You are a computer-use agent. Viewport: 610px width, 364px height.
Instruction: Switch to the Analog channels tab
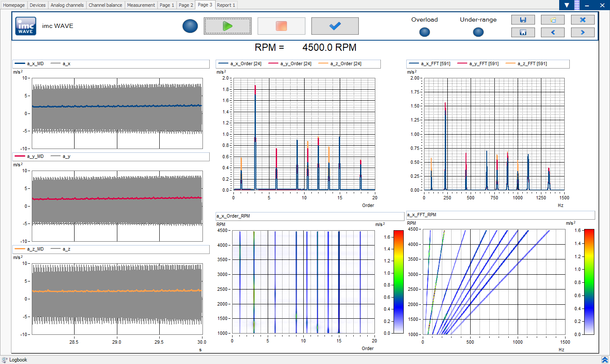pyautogui.click(x=67, y=5)
